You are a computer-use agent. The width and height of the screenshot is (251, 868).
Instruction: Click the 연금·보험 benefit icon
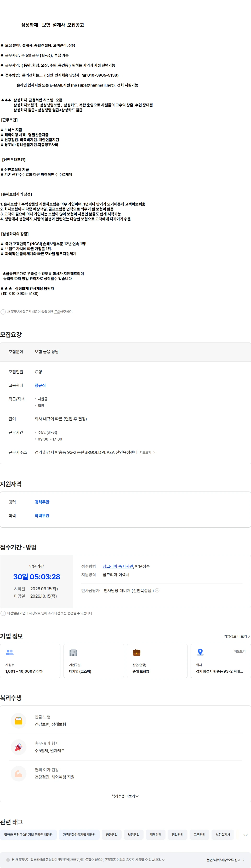point(19,721)
